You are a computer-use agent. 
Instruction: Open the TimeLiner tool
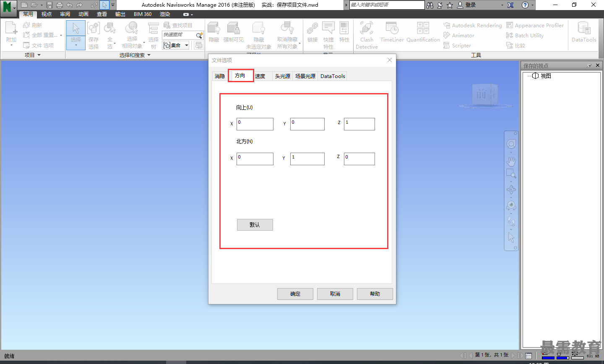pyautogui.click(x=392, y=33)
